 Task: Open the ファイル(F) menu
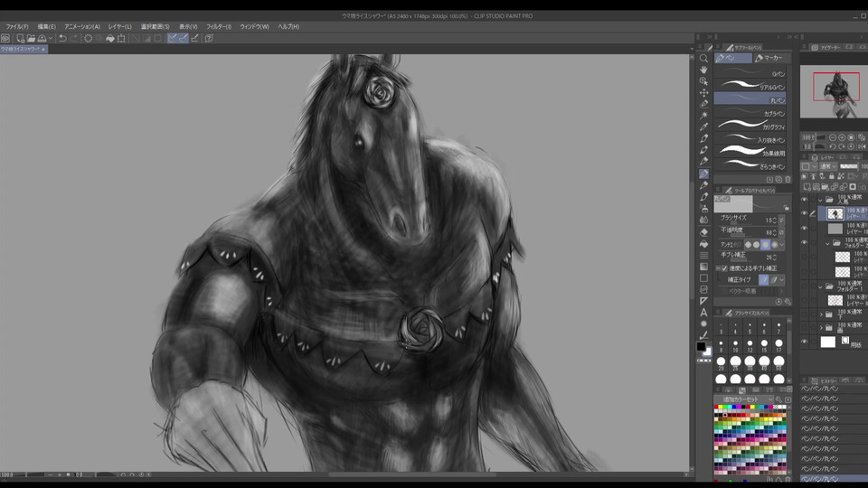17,26
